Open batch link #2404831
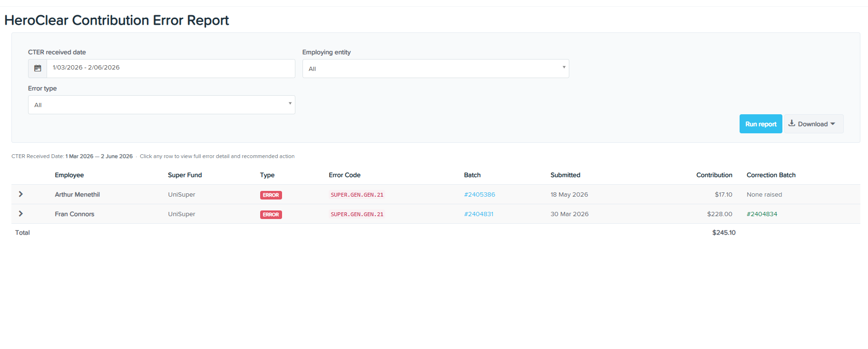Screen dimensions: 868x349 (x=478, y=214)
